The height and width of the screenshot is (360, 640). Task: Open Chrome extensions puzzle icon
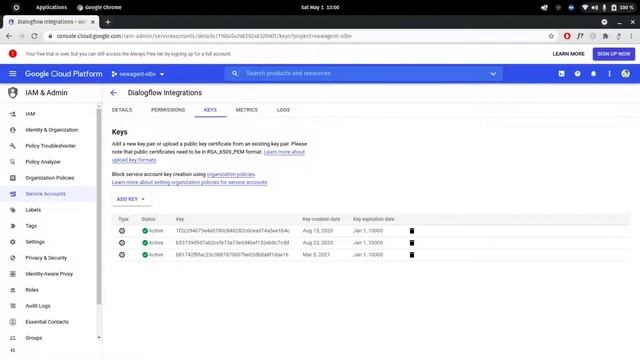[606, 36]
